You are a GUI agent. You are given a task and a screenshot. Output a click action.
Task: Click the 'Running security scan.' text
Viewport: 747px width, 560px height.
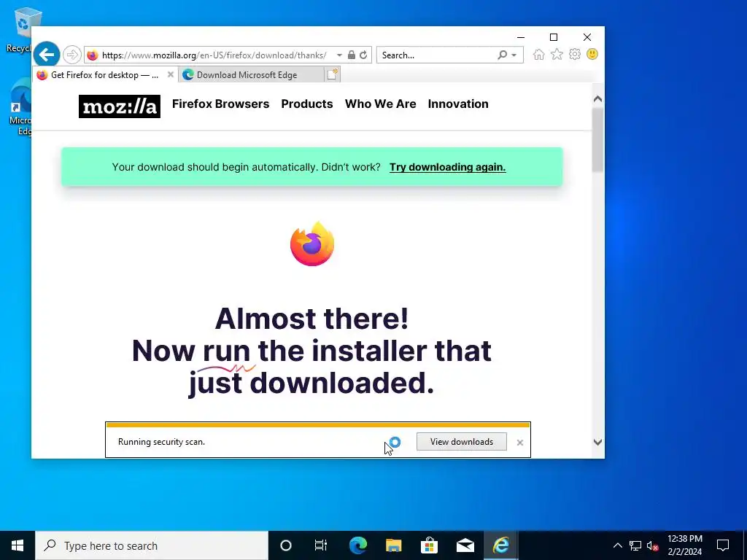coord(161,442)
